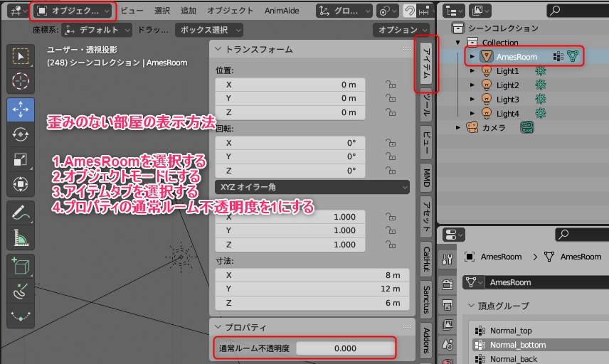Open the デフォルト coordinate system dropdown
The image size is (609, 364).
[x=97, y=30]
